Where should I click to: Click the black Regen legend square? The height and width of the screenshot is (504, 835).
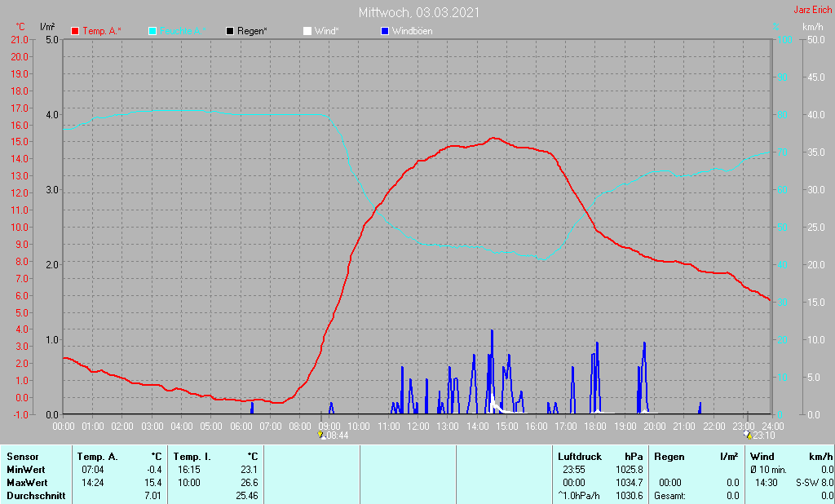tap(231, 31)
